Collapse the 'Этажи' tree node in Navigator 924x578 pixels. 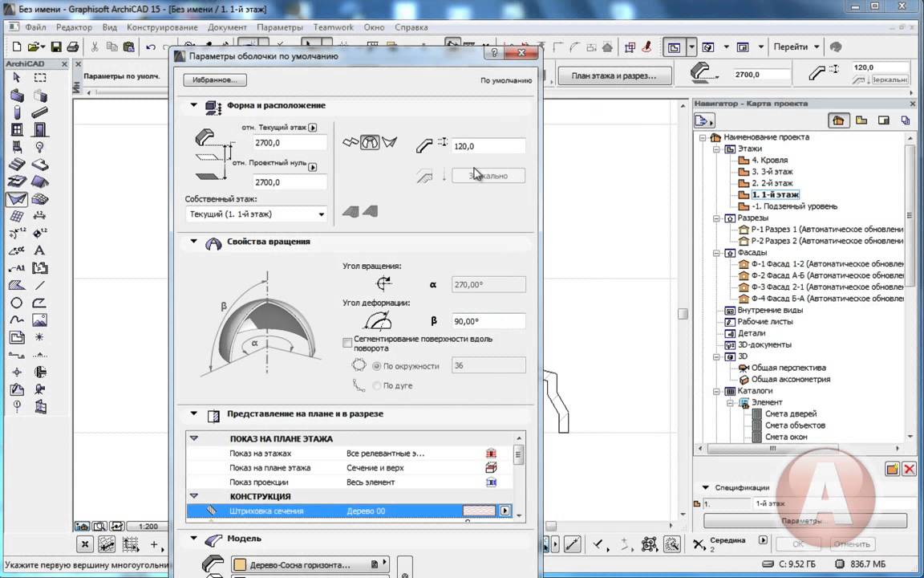pos(717,149)
